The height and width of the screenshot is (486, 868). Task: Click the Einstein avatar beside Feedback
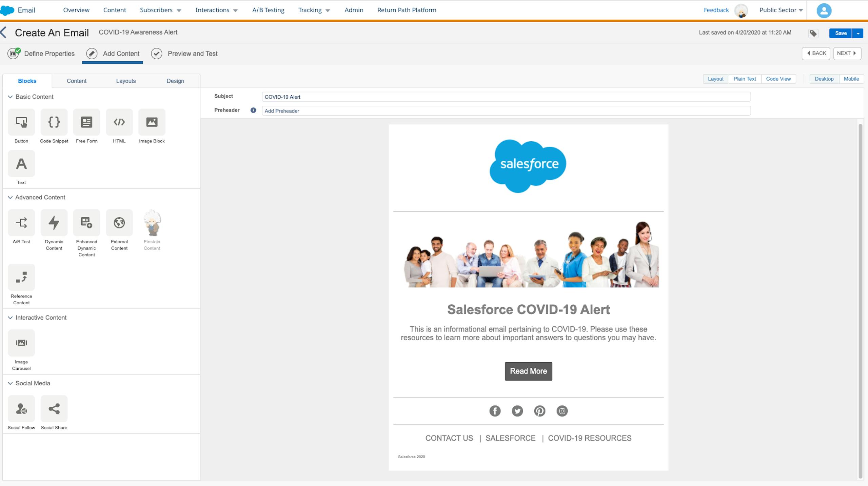[x=741, y=11]
